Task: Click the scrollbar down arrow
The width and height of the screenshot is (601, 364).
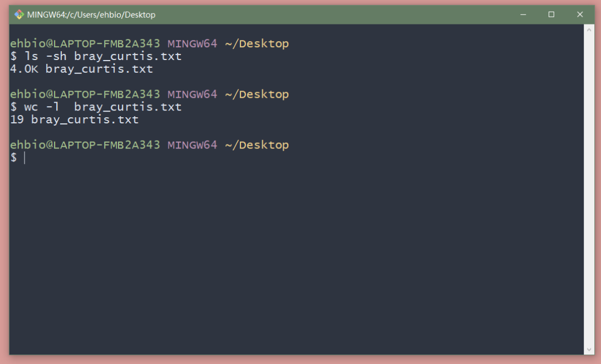Action: (589, 349)
